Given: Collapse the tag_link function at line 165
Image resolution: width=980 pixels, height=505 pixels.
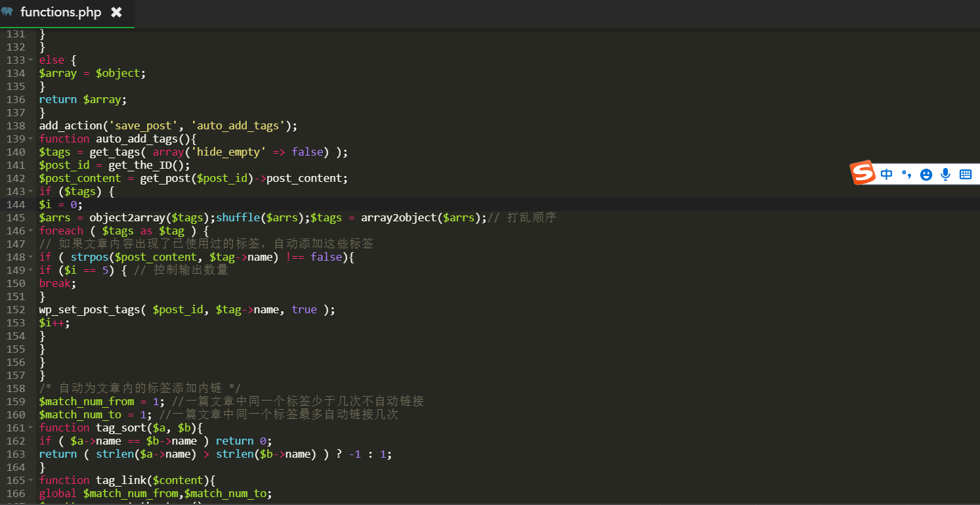Looking at the screenshot, I should coord(31,480).
